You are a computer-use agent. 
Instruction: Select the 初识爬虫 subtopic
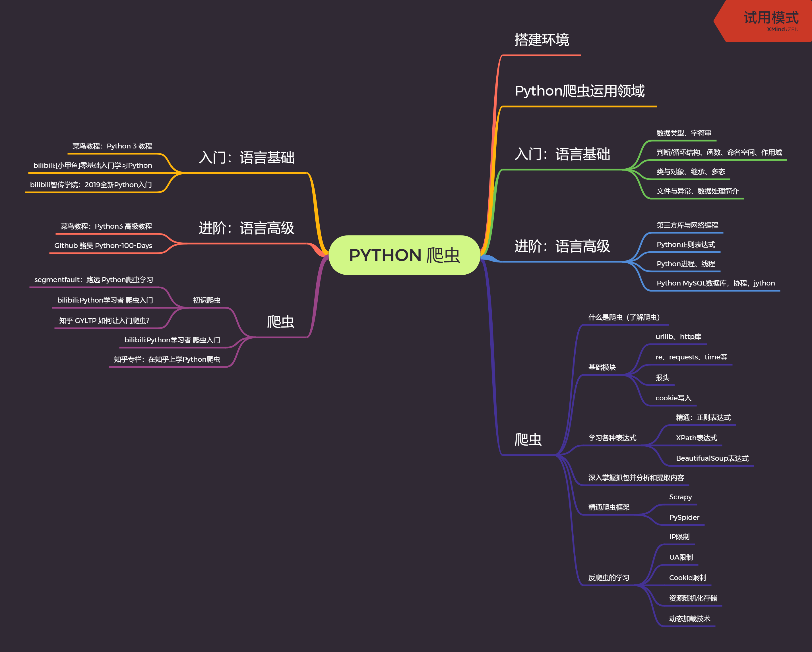point(206,300)
